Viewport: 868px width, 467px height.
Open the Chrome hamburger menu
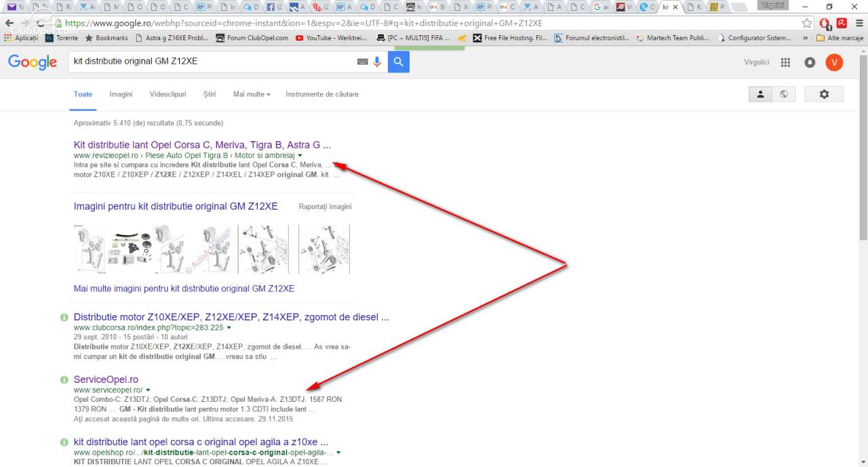[x=859, y=23]
